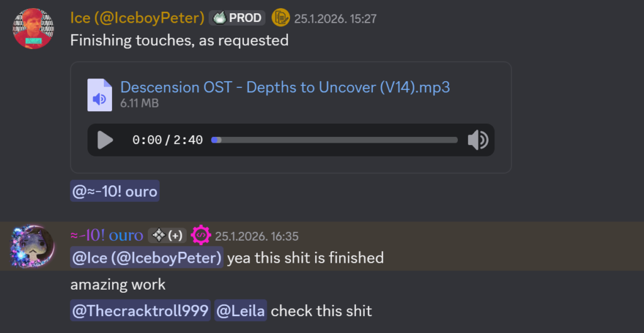The width and height of the screenshot is (644, 333).
Task: Click the ≈-10! ouro author name
Action: 106,236
